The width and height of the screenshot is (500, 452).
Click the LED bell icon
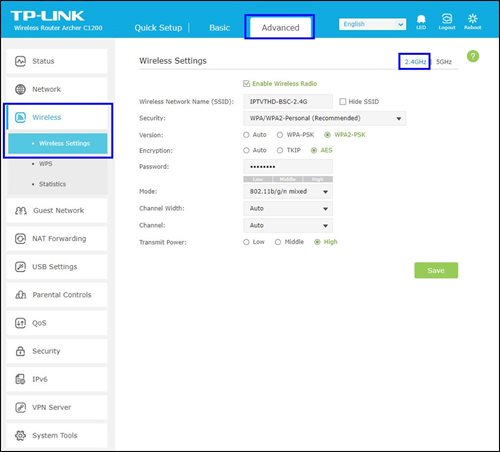(421, 19)
